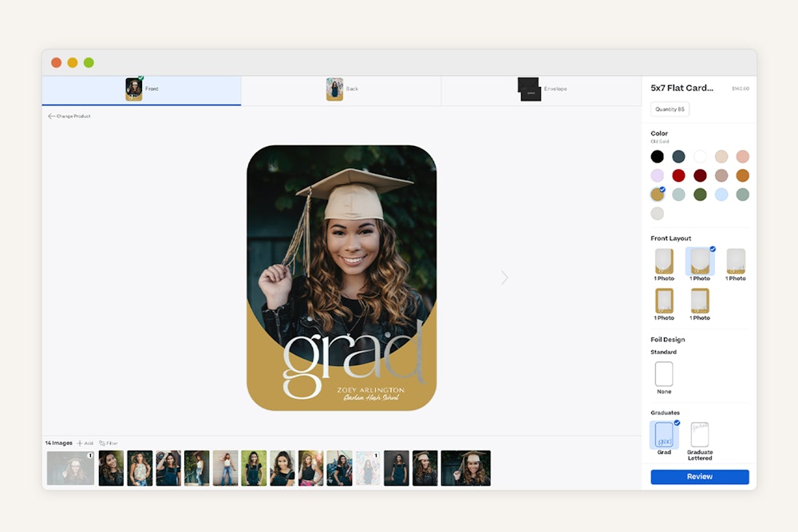Pick the first Front Layout thumbnail
Image resolution: width=798 pixels, height=532 pixels.
[664, 261]
